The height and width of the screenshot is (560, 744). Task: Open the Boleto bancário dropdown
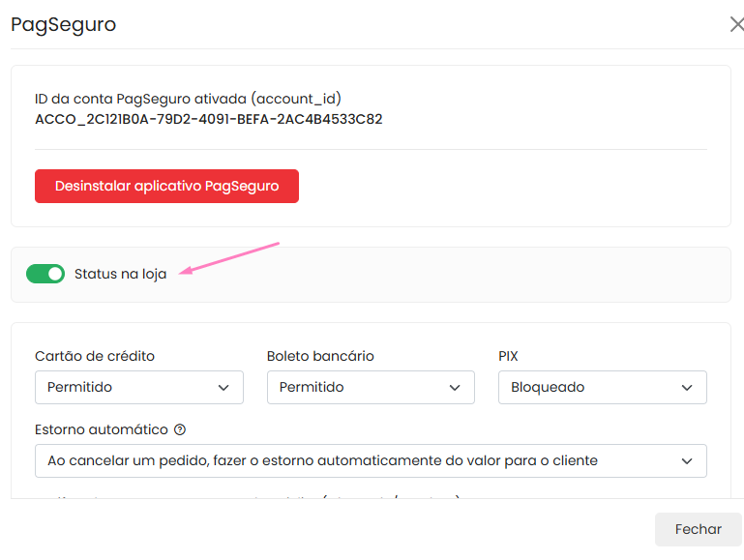tap(371, 387)
